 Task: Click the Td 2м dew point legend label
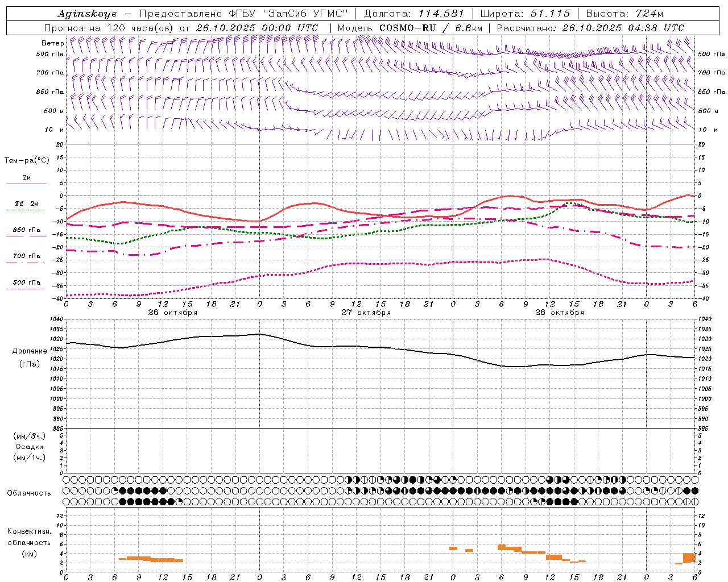click(x=27, y=203)
